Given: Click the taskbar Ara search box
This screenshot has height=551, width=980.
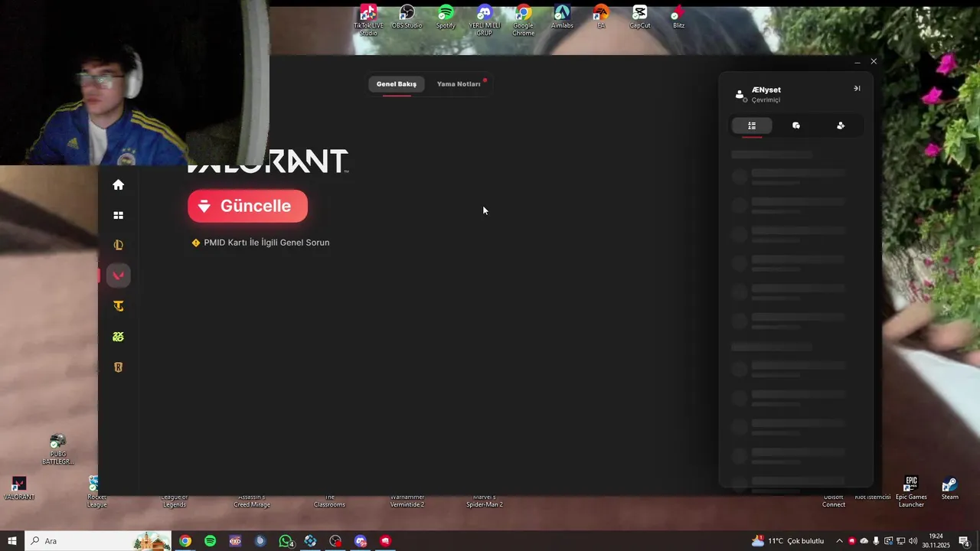Looking at the screenshot, I should click(x=98, y=541).
